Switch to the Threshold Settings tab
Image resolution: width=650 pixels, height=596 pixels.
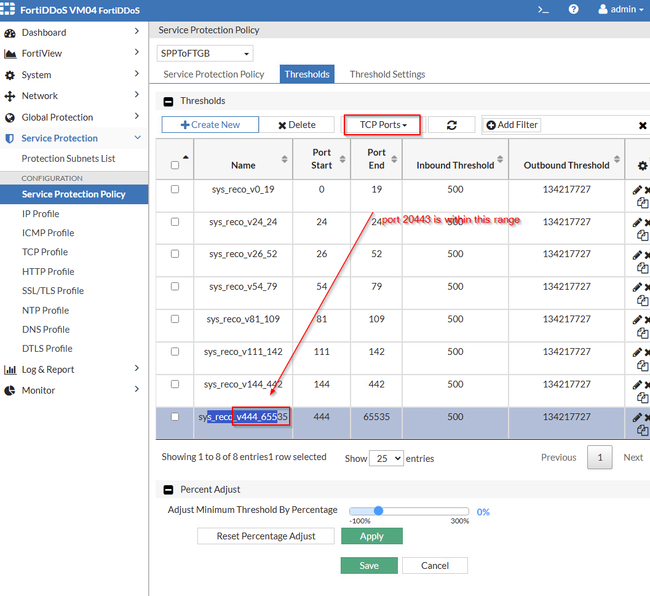point(387,74)
